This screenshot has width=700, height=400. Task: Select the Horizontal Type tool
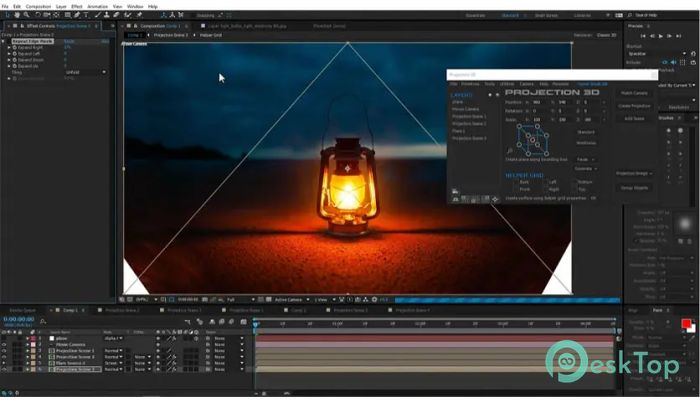click(86, 15)
